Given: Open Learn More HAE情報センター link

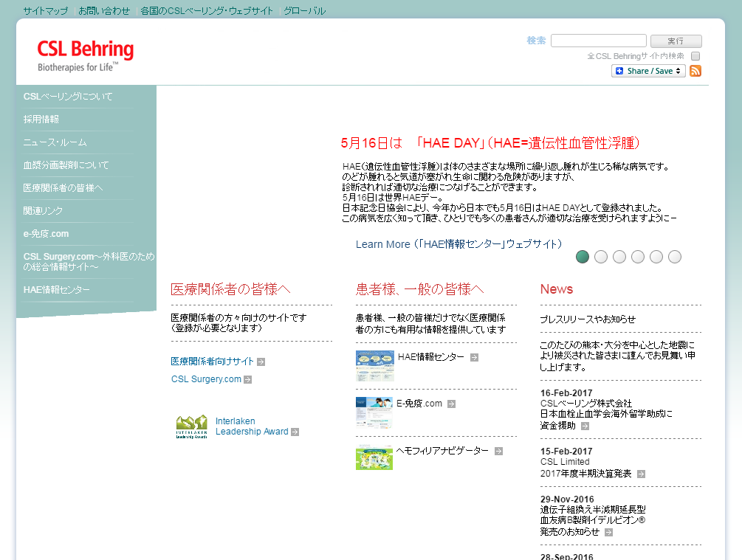Looking at the screenshot, I should coord(458,244).
